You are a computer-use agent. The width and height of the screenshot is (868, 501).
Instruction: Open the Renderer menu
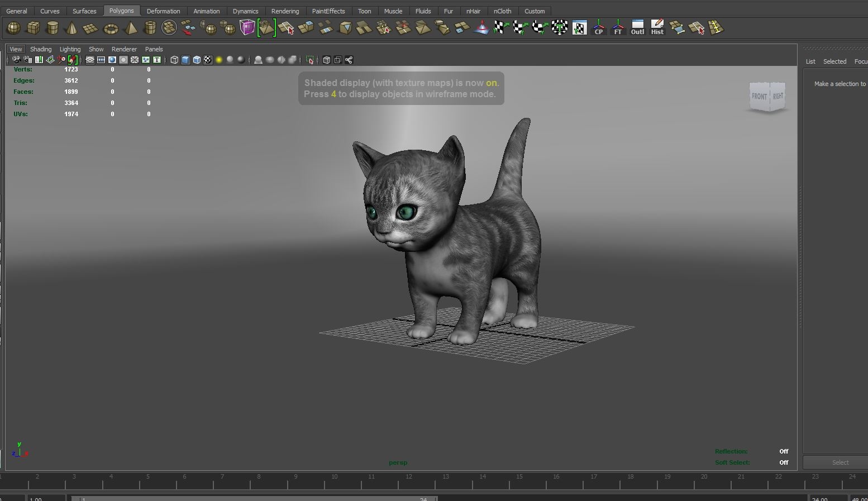coord(124,49)
